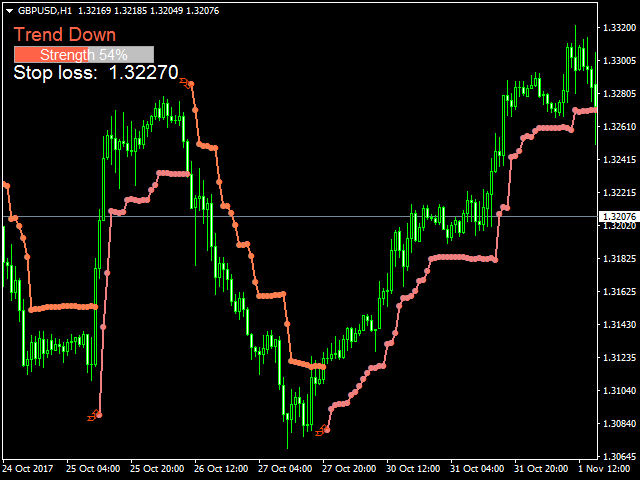Image resolution: width=640 pixels, height=480 pixels.
Task: Click the current price tag 1.32076
Action: [x=619, y=216]
